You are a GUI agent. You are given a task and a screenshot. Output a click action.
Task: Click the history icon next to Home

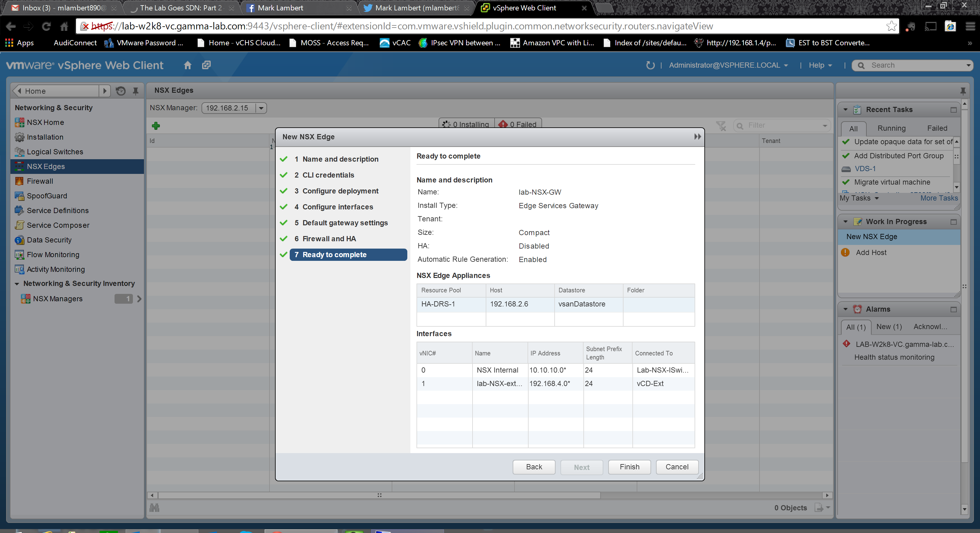coord(121,91)
